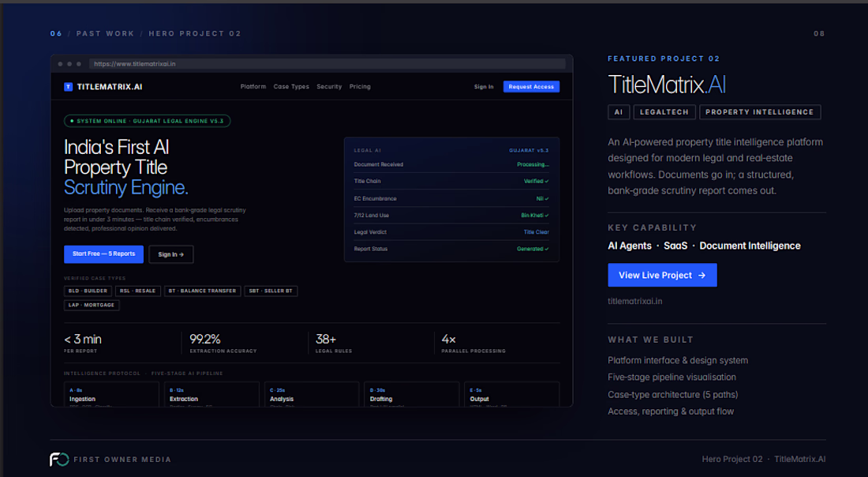Viewport: 868px width, 477px height.
Task: Click the Sign In arrow button
Action: 171,254
